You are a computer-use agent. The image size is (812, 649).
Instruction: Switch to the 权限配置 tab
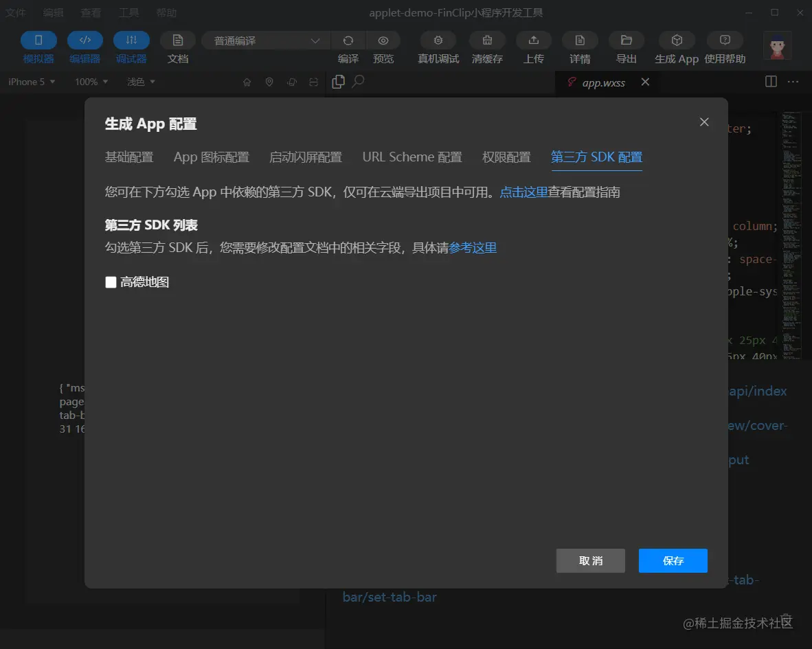tap(506, 157)
